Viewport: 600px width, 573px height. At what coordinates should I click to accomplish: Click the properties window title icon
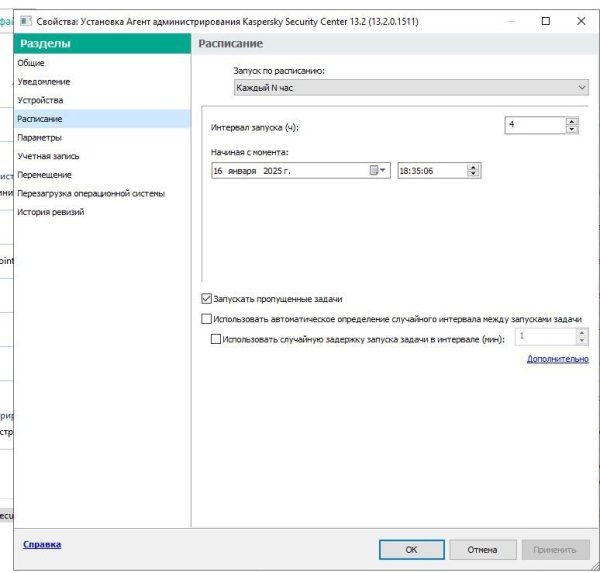click(26, 21)
